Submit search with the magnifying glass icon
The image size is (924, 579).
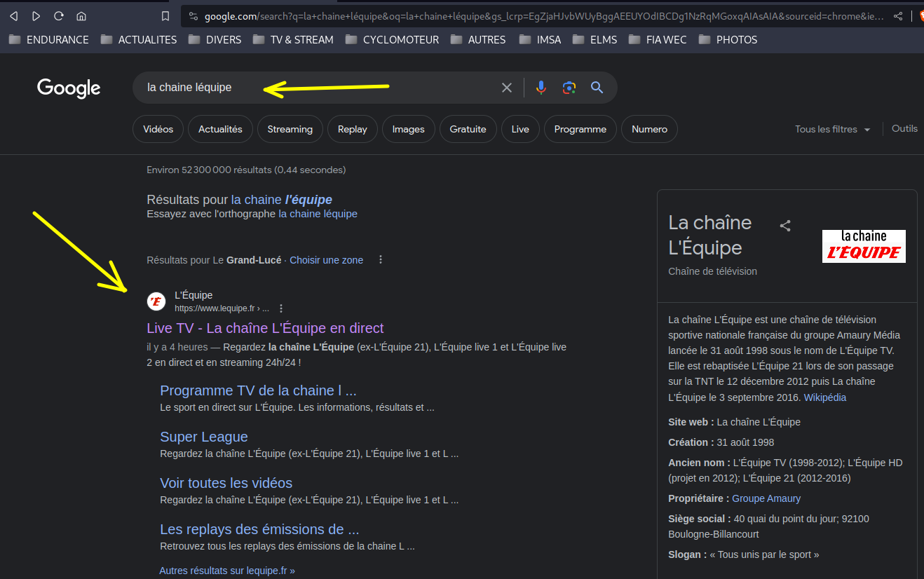coord(597,88)
